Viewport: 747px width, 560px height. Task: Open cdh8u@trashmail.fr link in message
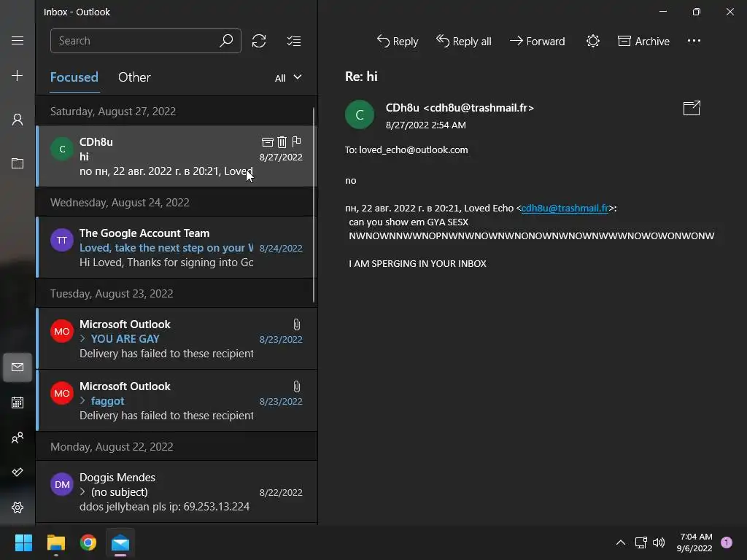tap(565, 208)
